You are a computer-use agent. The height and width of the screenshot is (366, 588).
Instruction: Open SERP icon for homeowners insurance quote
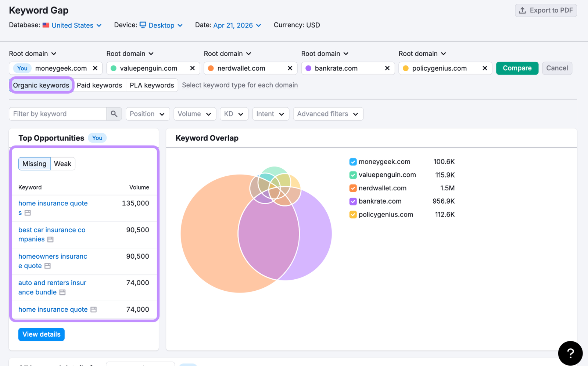pyautogui.click(x=47, y=266)
